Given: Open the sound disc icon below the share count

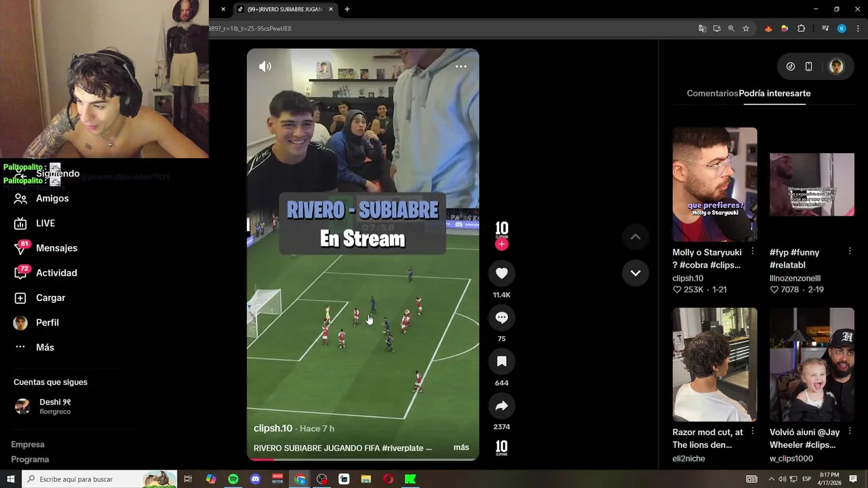Looking at the screenshot, I should click(x=502, y=447).
